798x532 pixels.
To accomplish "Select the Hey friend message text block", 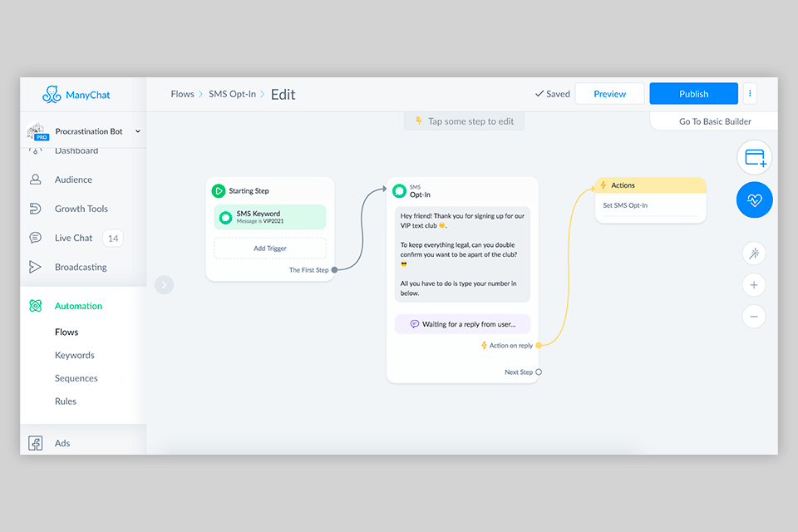I will click(462, 254).
